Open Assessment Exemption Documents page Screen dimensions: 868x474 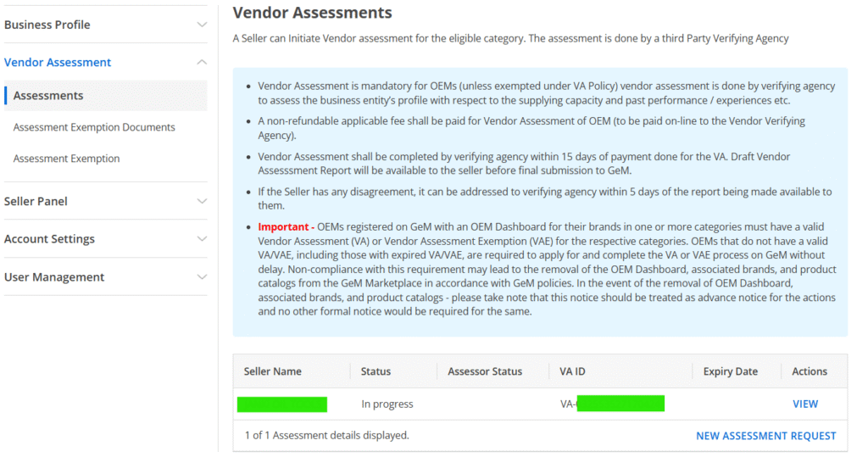pos(94,127)
